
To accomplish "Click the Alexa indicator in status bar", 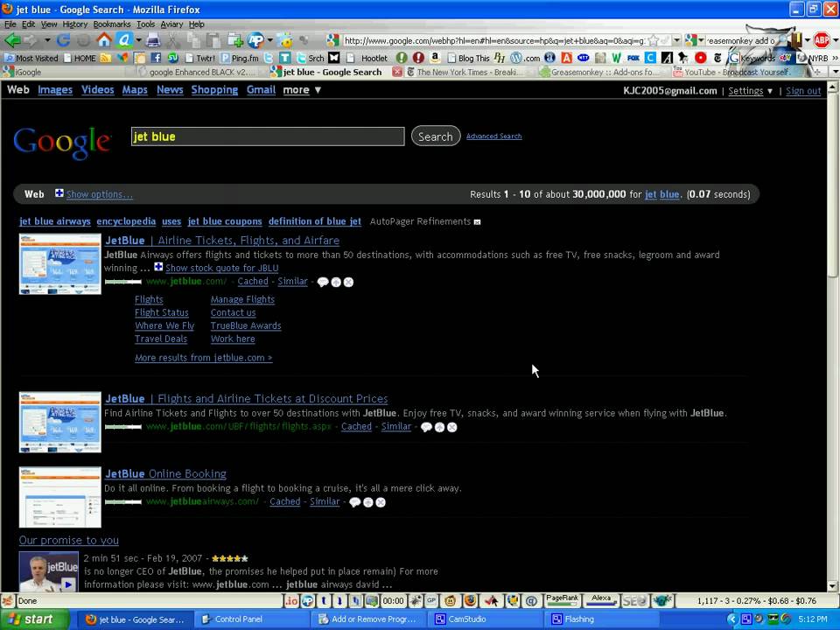I will point(601,600).
